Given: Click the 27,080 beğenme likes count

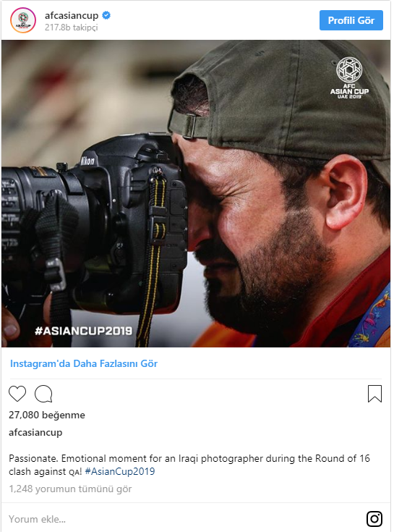Looking at the screenshot, I should [47, 415].
